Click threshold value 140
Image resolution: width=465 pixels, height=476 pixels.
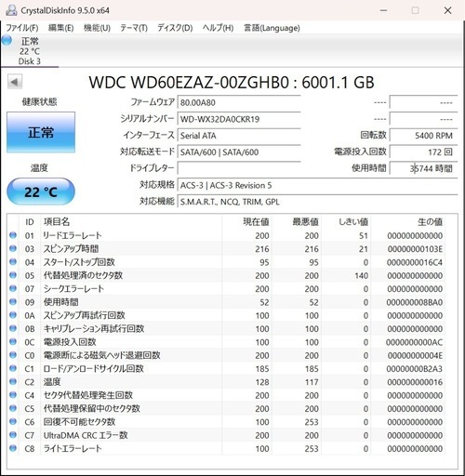[x=362, y=276]
